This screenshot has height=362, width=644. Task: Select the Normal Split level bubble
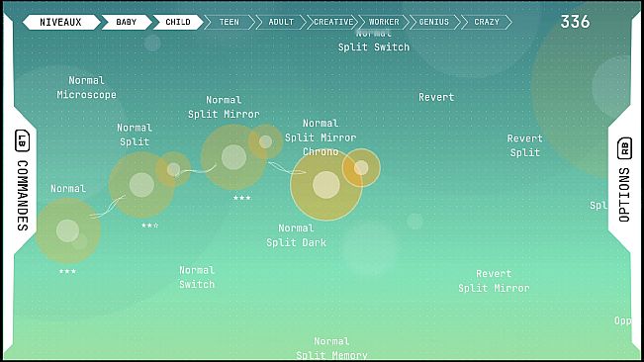pos(141,185)
